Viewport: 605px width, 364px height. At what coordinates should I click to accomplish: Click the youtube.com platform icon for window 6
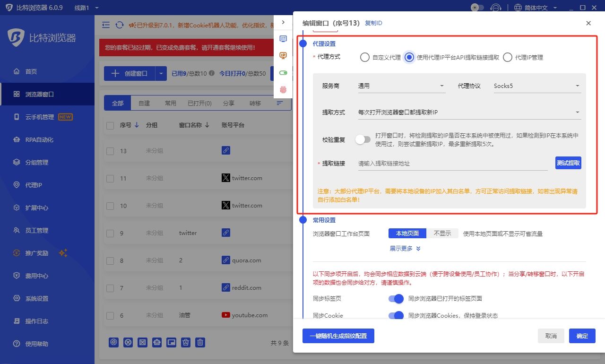226,315
